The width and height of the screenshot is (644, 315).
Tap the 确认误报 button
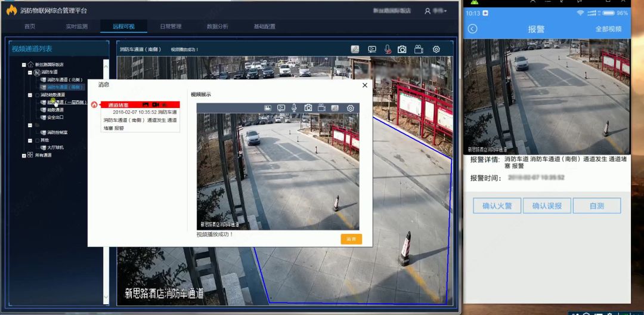[x=547, y=206]
